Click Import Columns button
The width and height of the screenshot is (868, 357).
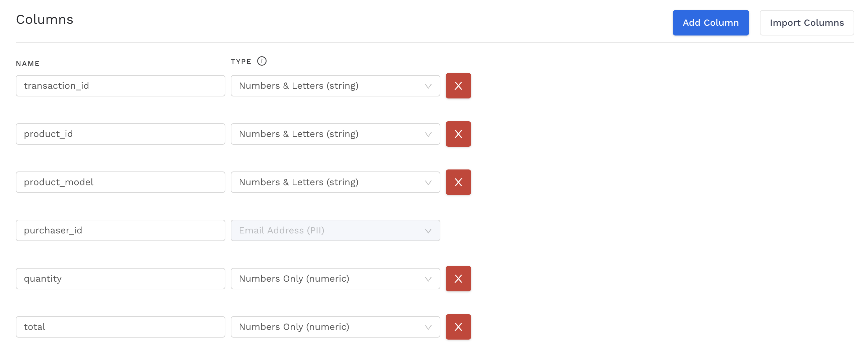(x=806, y=22)
